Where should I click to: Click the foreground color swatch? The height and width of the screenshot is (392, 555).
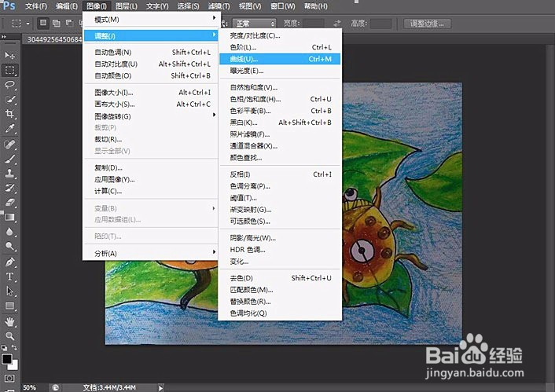click(x=6, y=359)
